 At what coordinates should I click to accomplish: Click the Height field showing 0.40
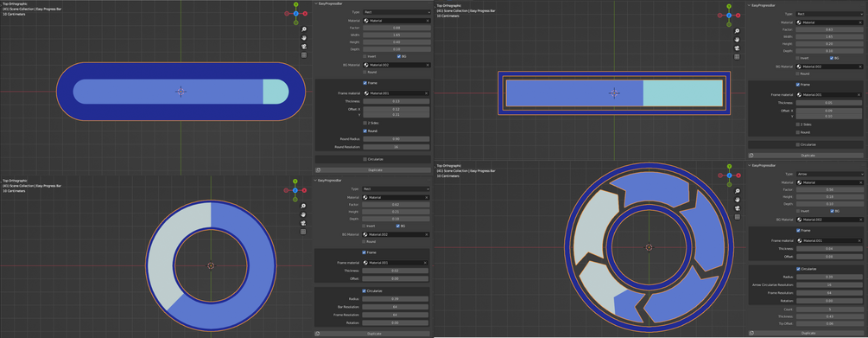coord(396,42)
